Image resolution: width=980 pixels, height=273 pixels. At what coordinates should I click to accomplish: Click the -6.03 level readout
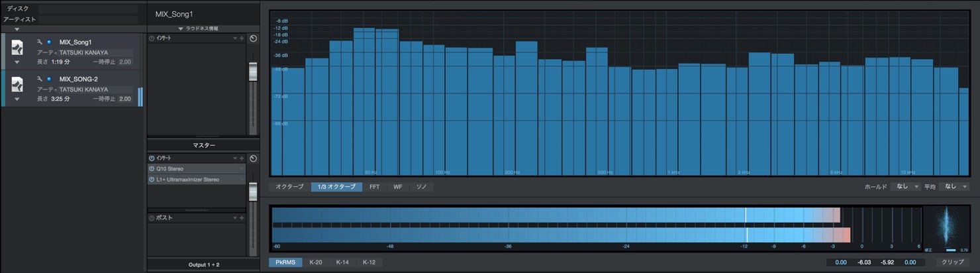click(865, 262)
